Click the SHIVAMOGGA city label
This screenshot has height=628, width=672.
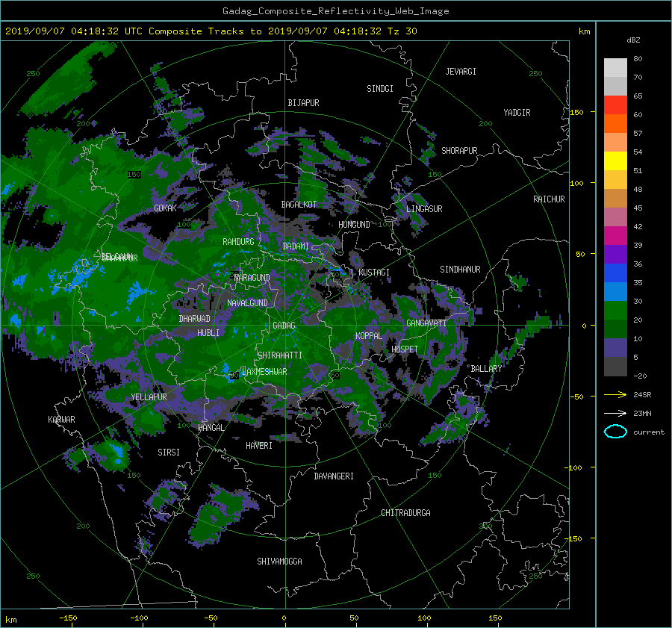coord(279,562)
